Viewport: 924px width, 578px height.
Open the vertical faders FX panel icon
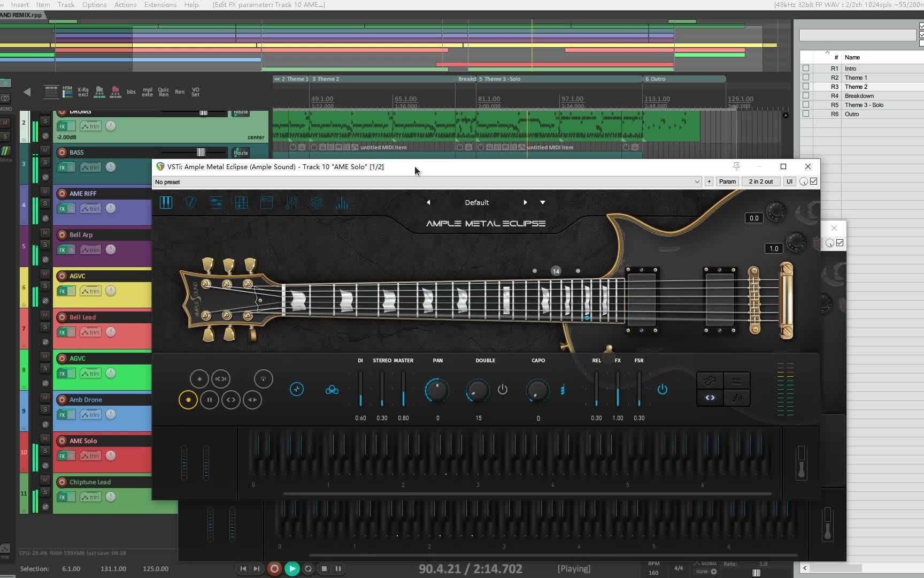(x=291, y=203)
